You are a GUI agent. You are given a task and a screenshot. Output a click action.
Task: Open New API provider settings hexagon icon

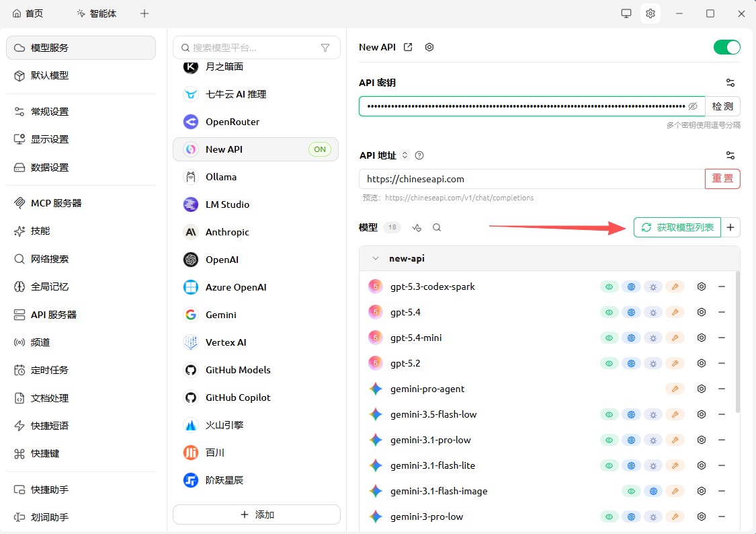point(429,47)
